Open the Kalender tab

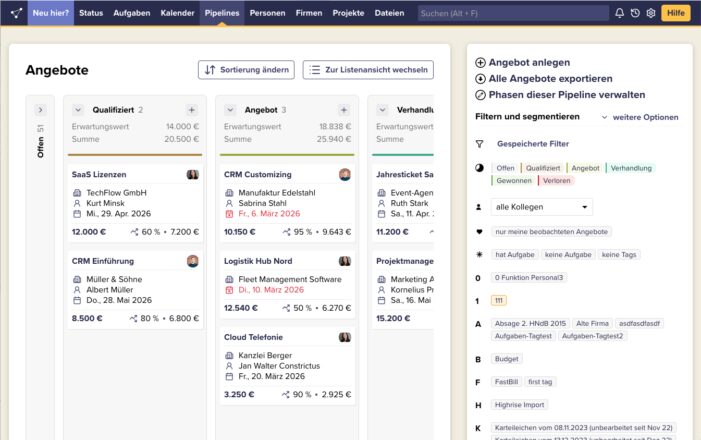click(x=177, y=13)
